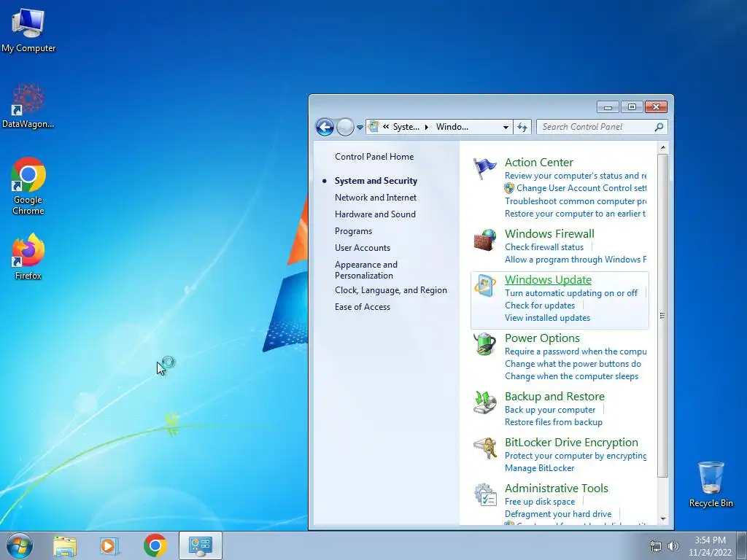The image size is (747, 560).
Task: Click the UAC shield icon beside Change User Account Control
Action: coord(509,188)
